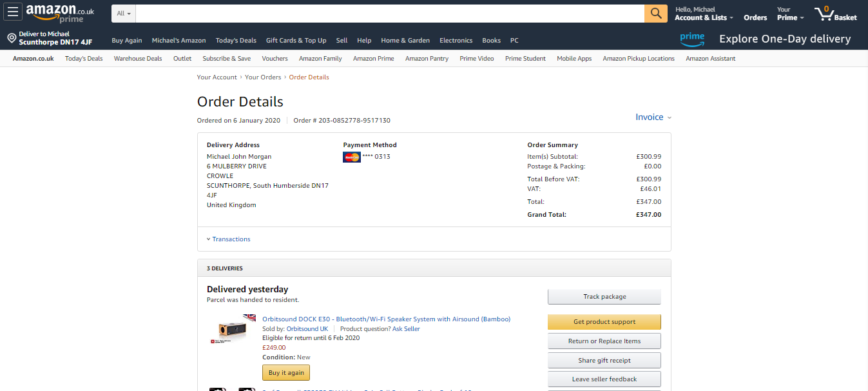Open Amazon Family

pos(320,59)
